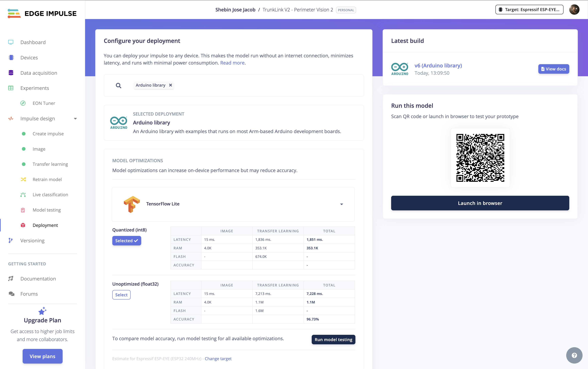
Task: Open the Transfer learning page
Action: pos(50,164)
